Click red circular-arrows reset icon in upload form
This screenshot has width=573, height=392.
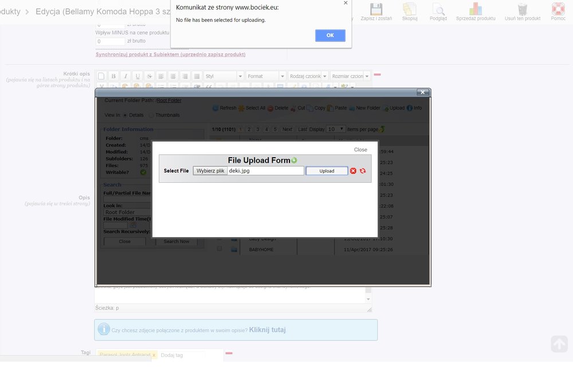point(363,171)
